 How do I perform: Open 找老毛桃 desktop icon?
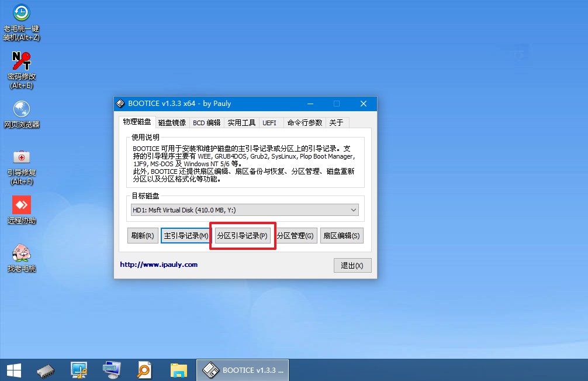coord(22,258)
